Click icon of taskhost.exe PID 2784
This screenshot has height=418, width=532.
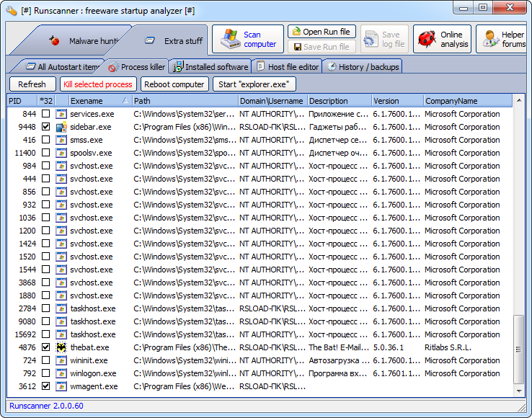pyautogui.click(x=61, y=308)
